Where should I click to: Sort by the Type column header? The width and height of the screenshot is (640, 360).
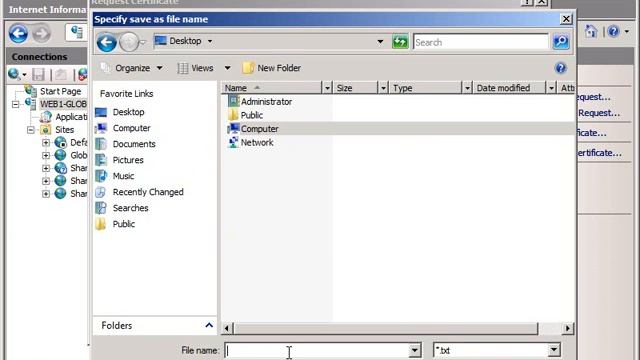coord(425,88)
